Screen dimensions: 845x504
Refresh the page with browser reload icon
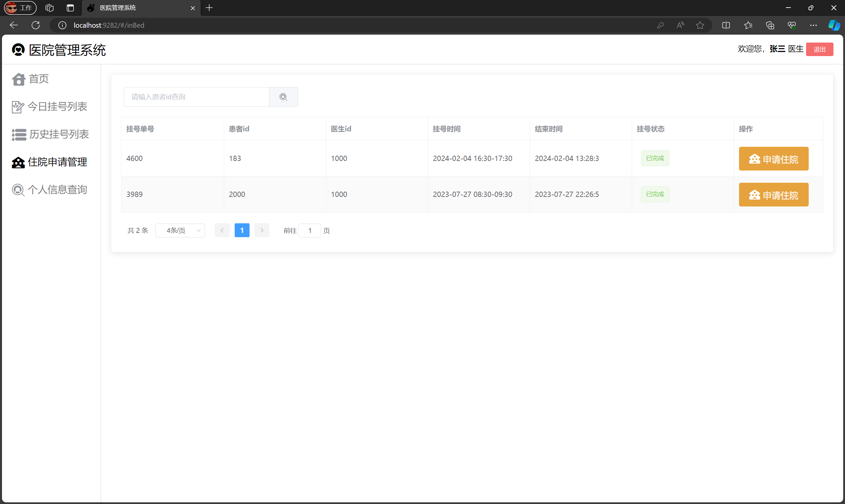36,25
